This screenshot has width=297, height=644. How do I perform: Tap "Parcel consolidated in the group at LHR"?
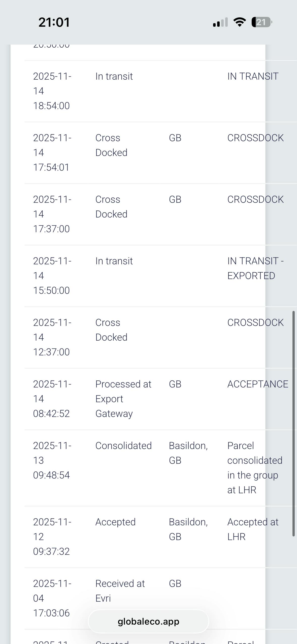tap(255, 468)
